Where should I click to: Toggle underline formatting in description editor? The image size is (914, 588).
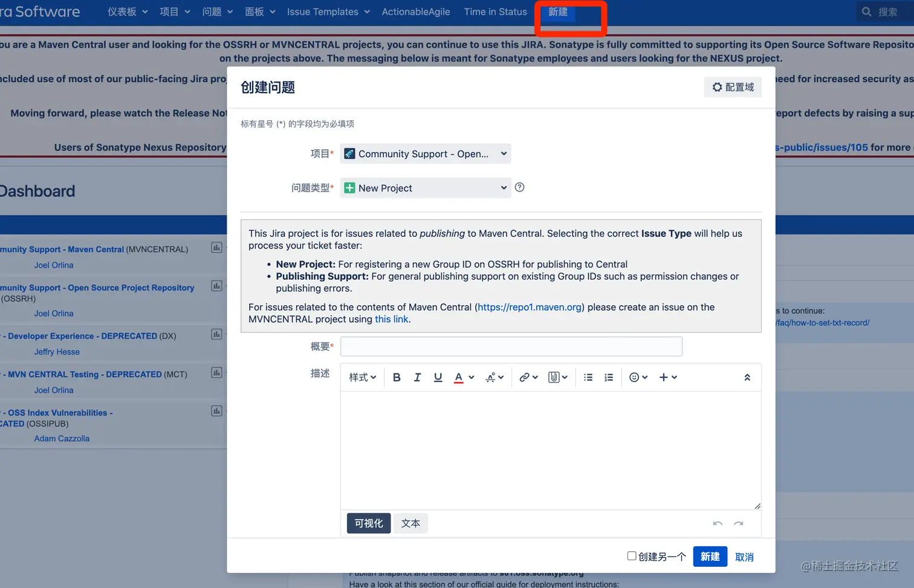438,377
